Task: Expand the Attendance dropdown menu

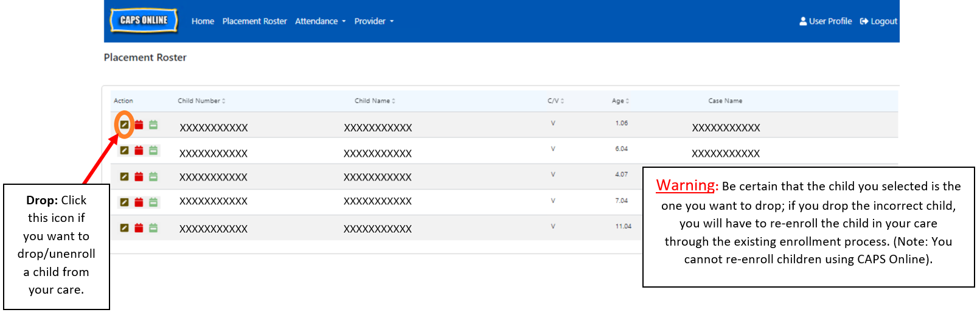Action: [x=320, y=21]
